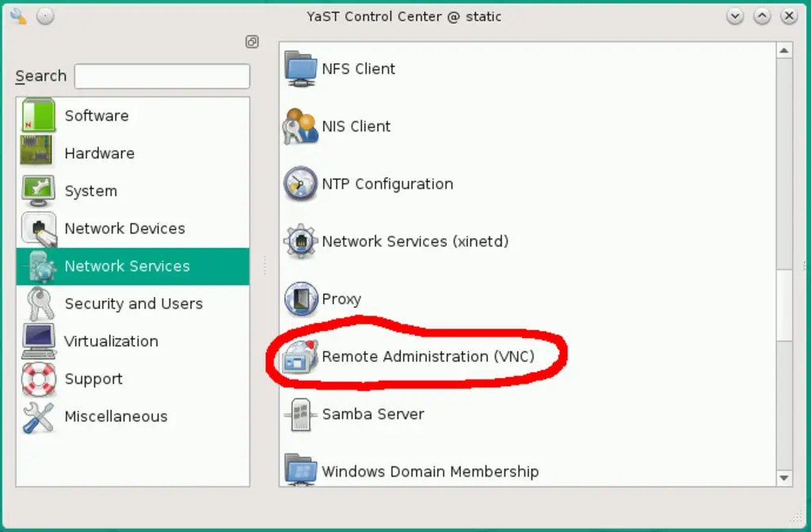811x532 pixels.
Task: Minimize the YaST window
Action: [x=735, y=17]
